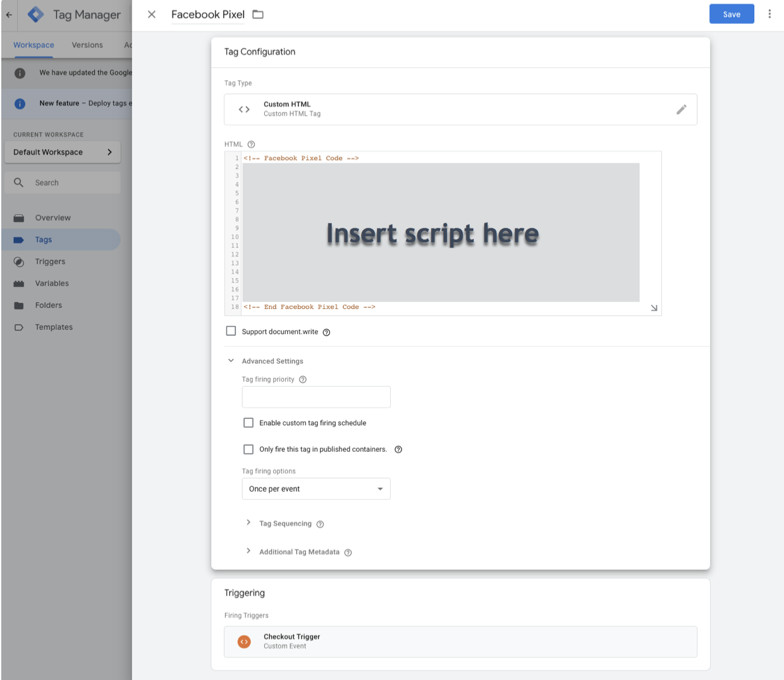Screen dimensions: 784x680
Task: Open help for Tag firing priority
Action: [x=303, y=380]
